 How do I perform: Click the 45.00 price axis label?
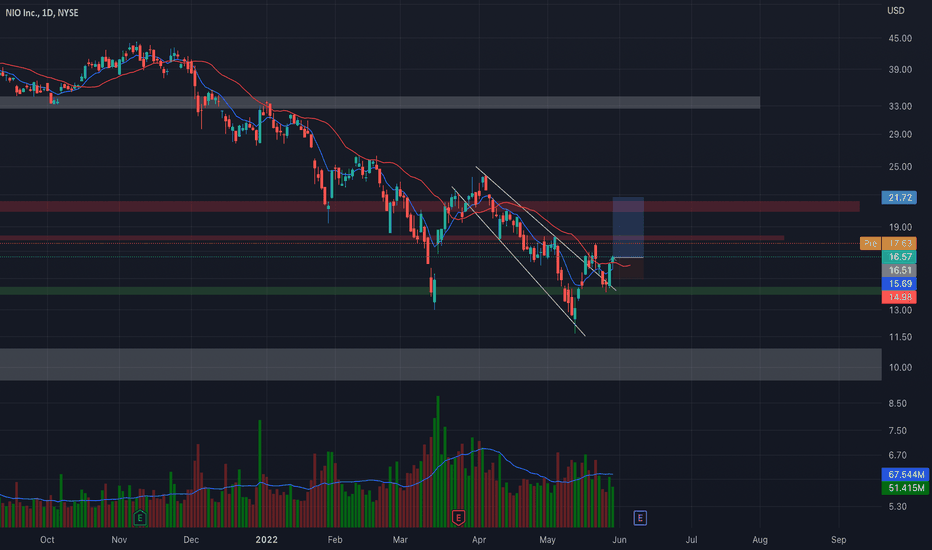[900, 38]
